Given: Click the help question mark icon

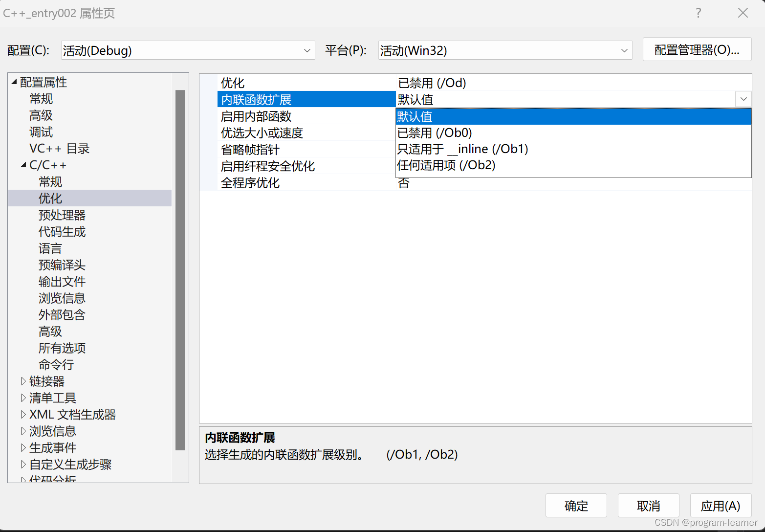Looking at the screenshot, I should tap(698, 13).
